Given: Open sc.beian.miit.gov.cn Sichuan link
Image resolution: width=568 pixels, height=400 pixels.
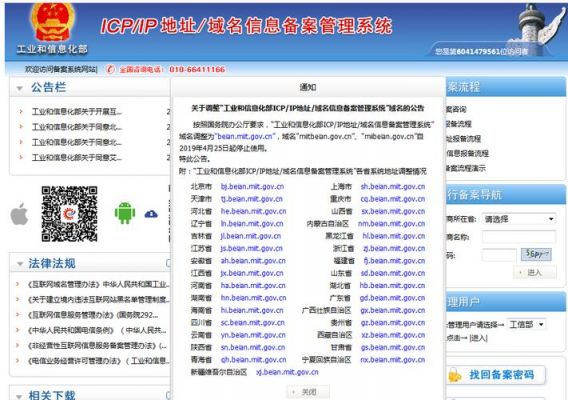Looking at the screenshot, I should click(252, 322).
